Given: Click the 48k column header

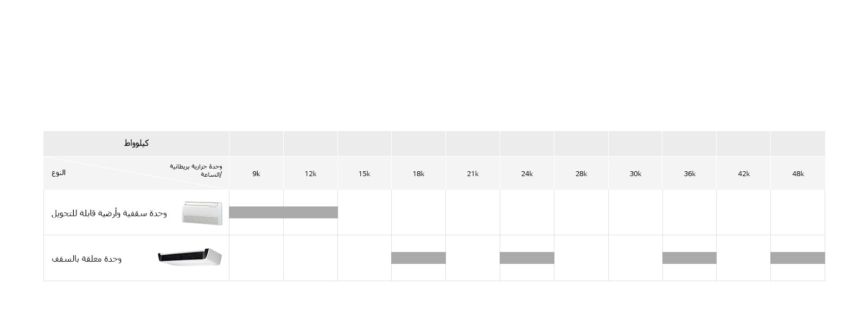Looking at the screenshot, I should coord(797,174).
